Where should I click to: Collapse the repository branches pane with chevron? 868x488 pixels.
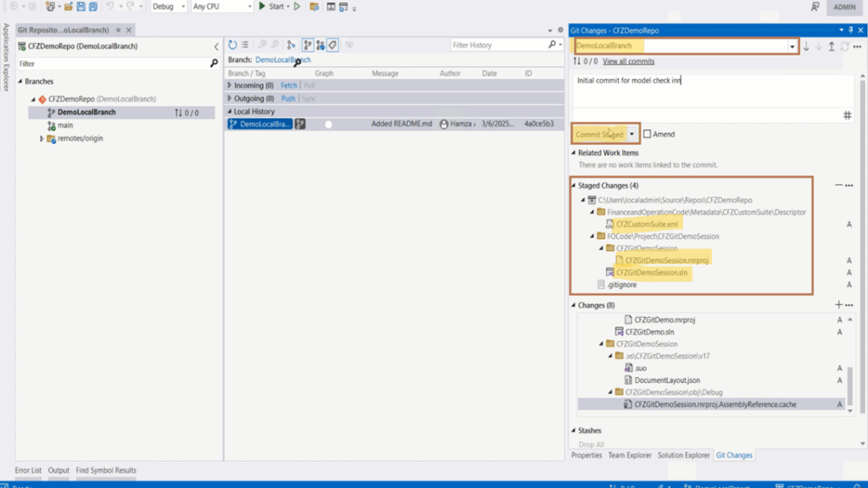[x=216, y=47]
